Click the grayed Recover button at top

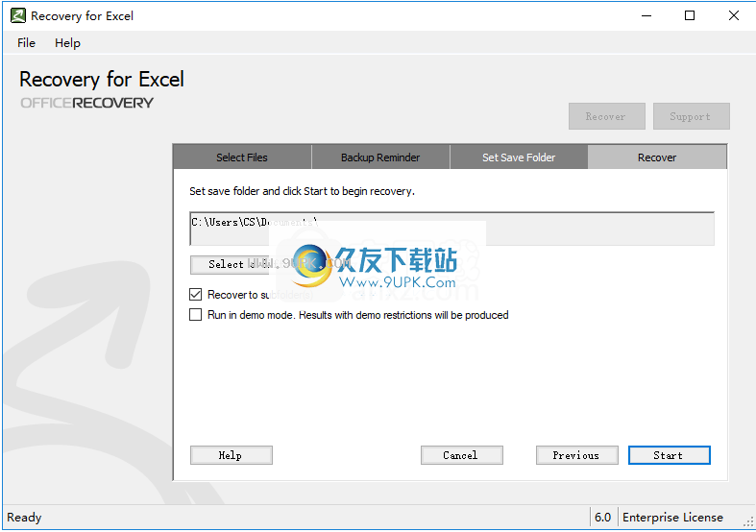pos(606,116)
